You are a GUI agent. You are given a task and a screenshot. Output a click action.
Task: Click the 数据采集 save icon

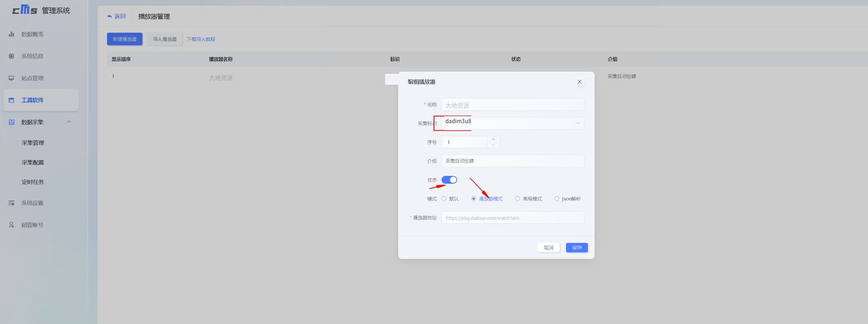pyautogui.click(x=11, y=122)
